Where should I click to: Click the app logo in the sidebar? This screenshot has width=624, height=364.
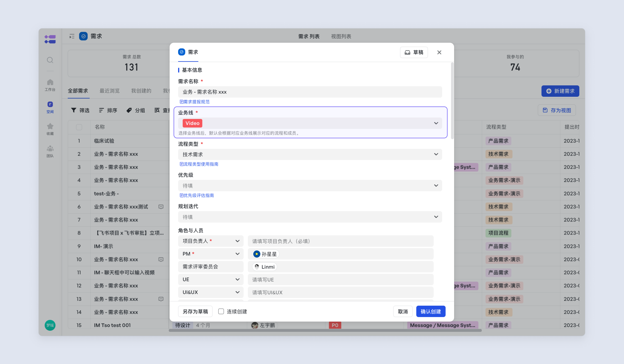(x=50, y=39)
